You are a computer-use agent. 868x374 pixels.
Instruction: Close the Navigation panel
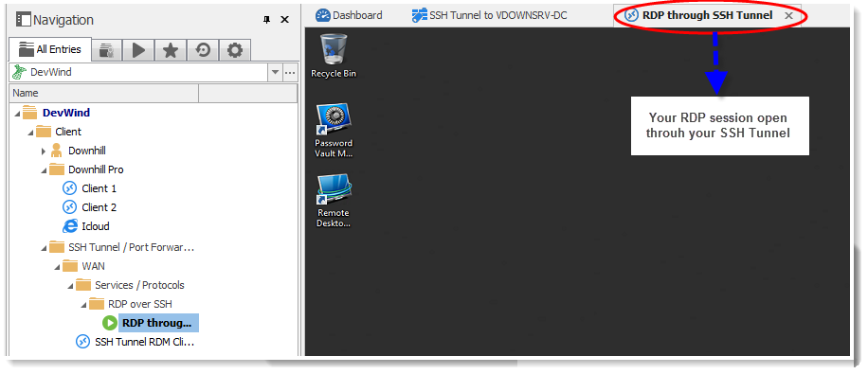coord(284,19)
